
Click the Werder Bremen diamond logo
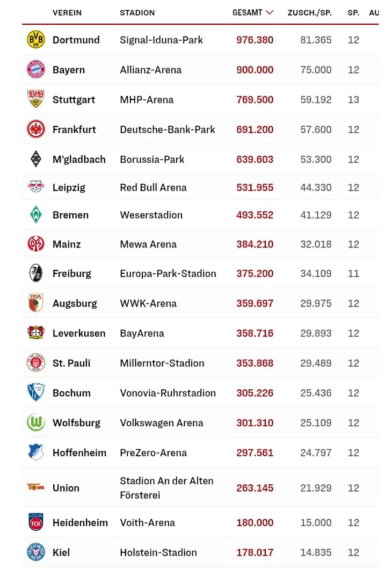point(36,215)
